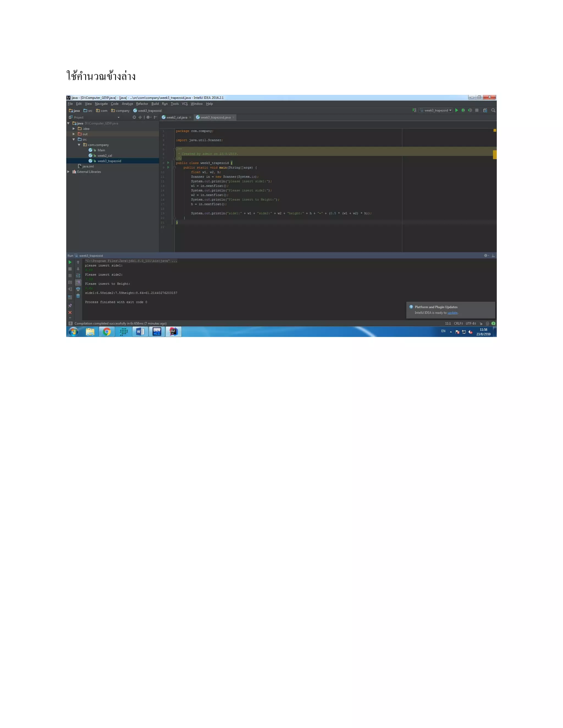
Task: Switch to the week2_cal.java tab
Action: [x=176, y=117]
